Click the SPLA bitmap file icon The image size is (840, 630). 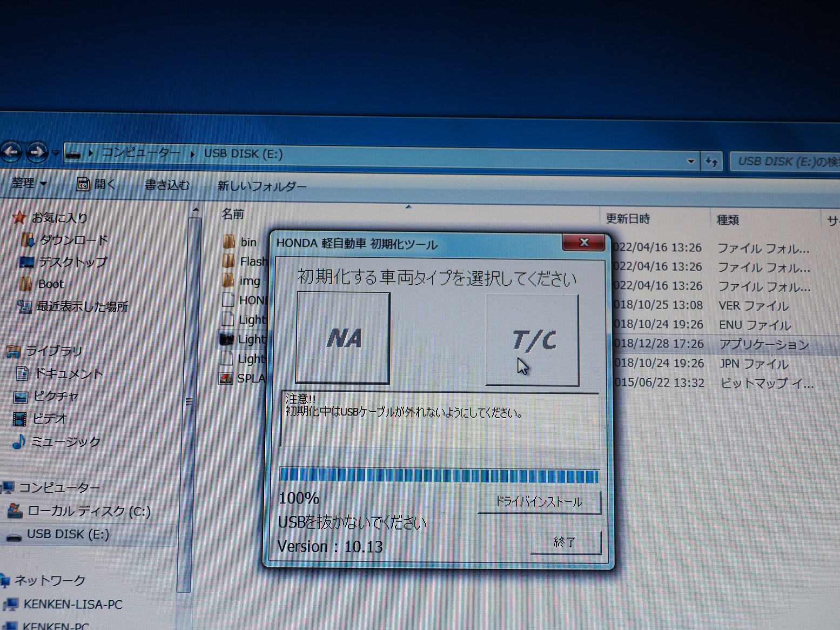(x=226, y=378)
